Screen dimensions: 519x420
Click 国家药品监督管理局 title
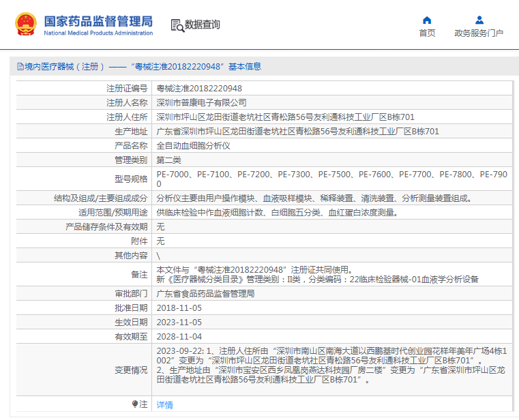pos(98,21)
